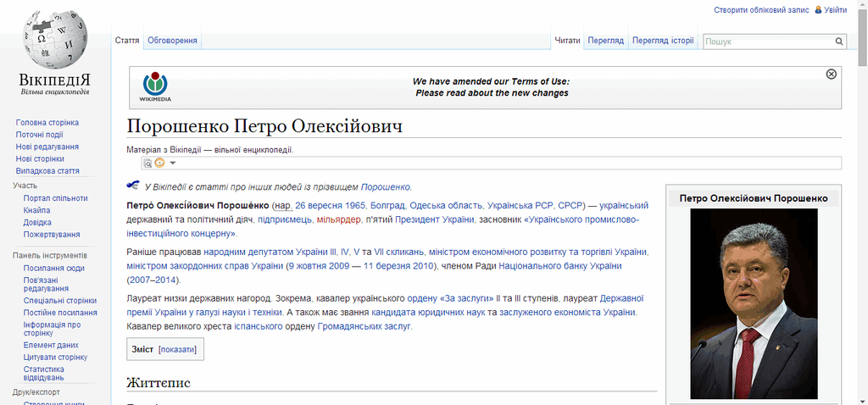Image resolution: width=868 pixels, height=405 pixels.
Task: Click the orange eye review status icon
Action: tap(160, 163)
